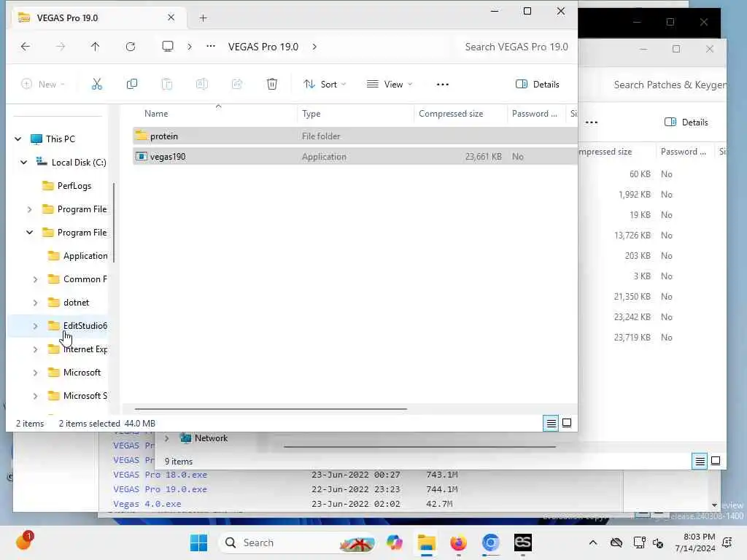The image size is (747, 560).
Task: Close the VEGAS Pro 19.0 tab
Action: pyautogui.click(x=171, y=17)
